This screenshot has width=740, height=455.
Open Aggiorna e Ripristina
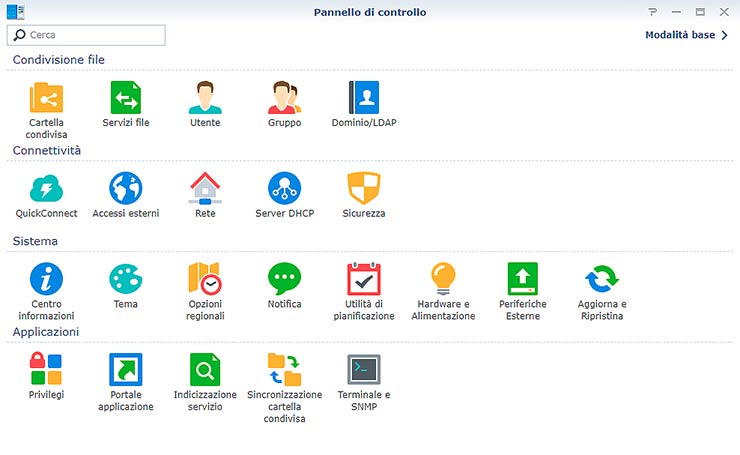[602, 279]
